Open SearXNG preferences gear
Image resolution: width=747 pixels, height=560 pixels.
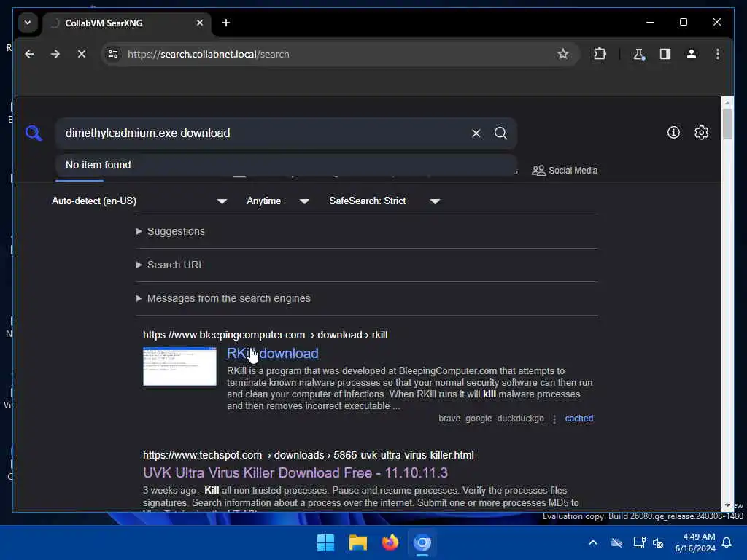[x=701, y=133]
